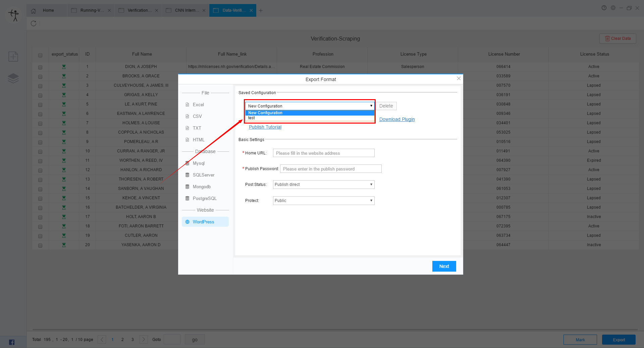The image size is (644, 348).
Task: Open the help question mark icon
Action: click(x=604, y=8)
